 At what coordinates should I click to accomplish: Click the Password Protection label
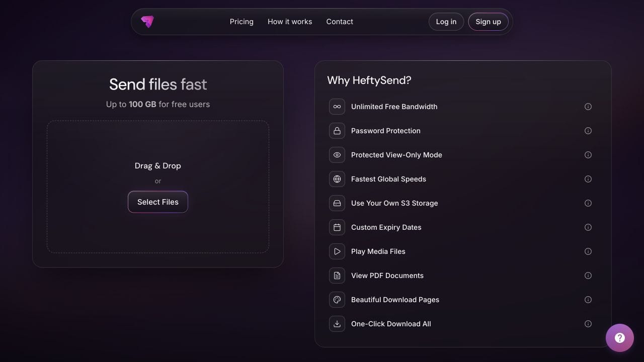(x=386, y=131)
